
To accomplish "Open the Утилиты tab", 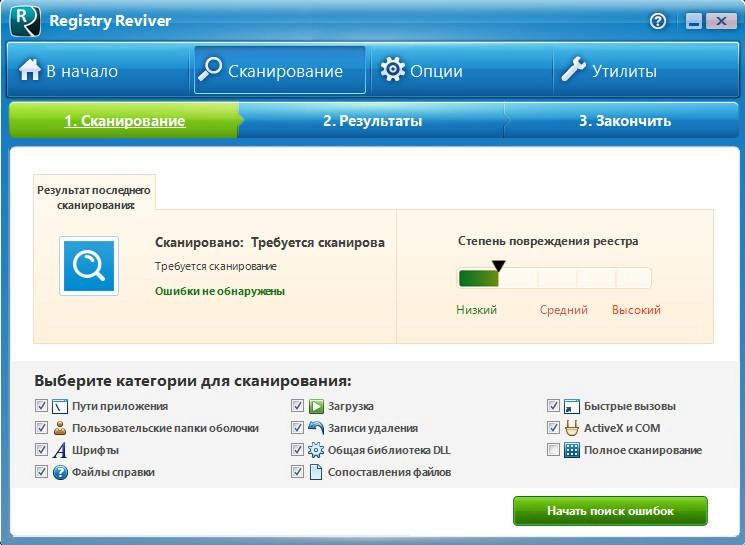I will 645,70.
